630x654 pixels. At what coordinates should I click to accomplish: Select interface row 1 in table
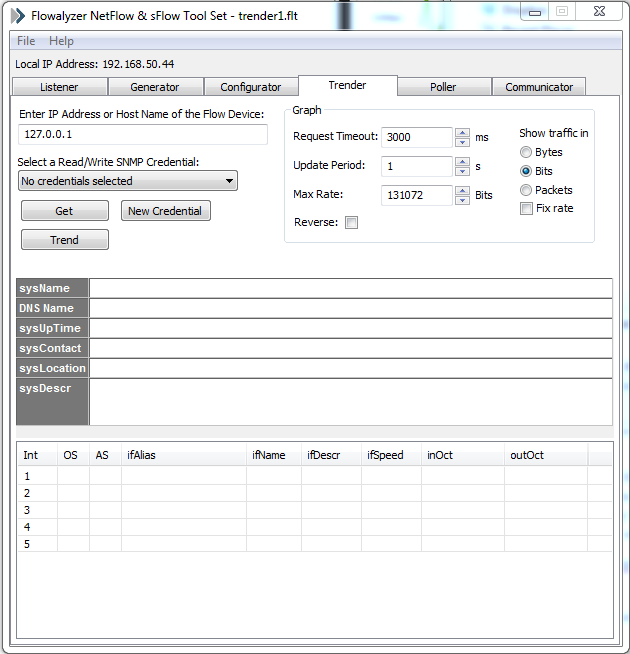point(315,476)
